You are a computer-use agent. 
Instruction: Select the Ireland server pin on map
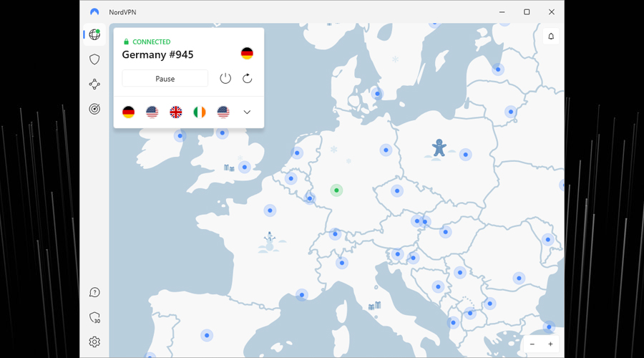pyautogui.click(x=180, y=135)
